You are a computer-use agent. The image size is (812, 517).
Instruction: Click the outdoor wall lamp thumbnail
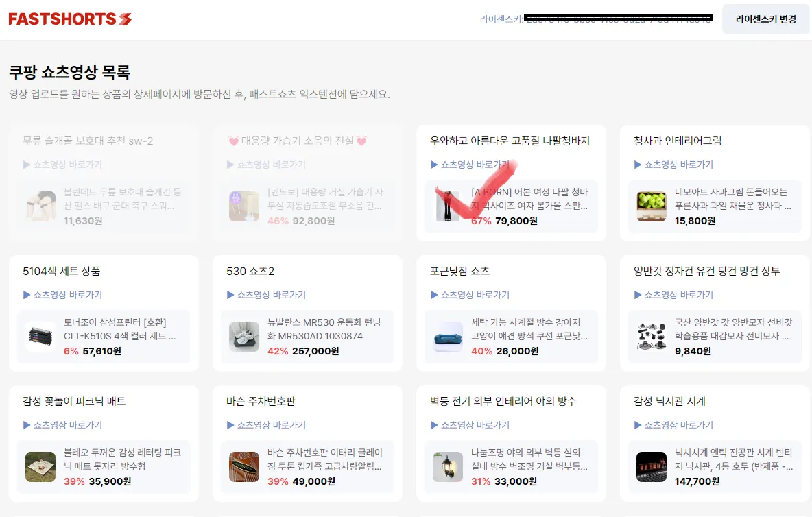click(448, 468)
